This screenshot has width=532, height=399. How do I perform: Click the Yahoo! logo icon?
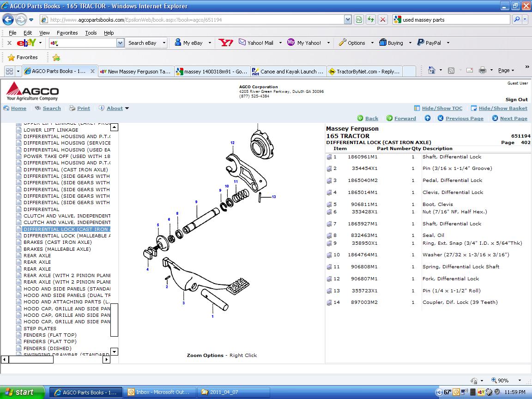(226, 43)
